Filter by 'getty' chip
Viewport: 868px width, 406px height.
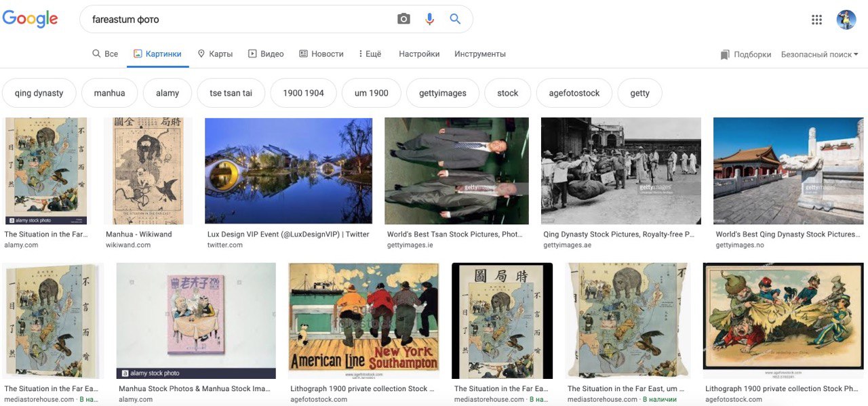(x=640, y=94)
